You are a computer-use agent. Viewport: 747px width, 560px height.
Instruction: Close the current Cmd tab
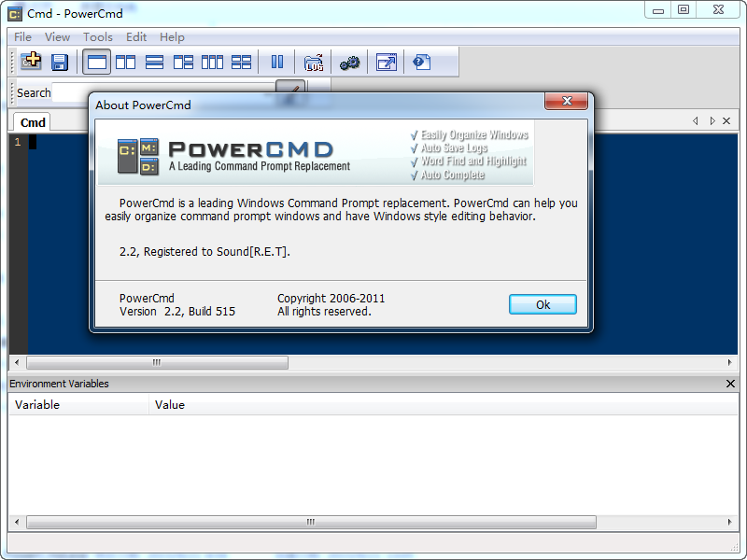(x=726, y=121)
